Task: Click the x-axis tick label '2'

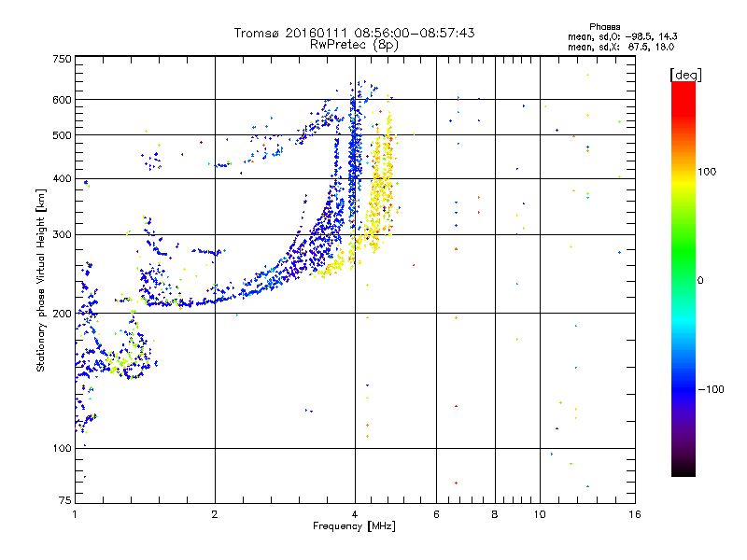Action: point(215,514)
